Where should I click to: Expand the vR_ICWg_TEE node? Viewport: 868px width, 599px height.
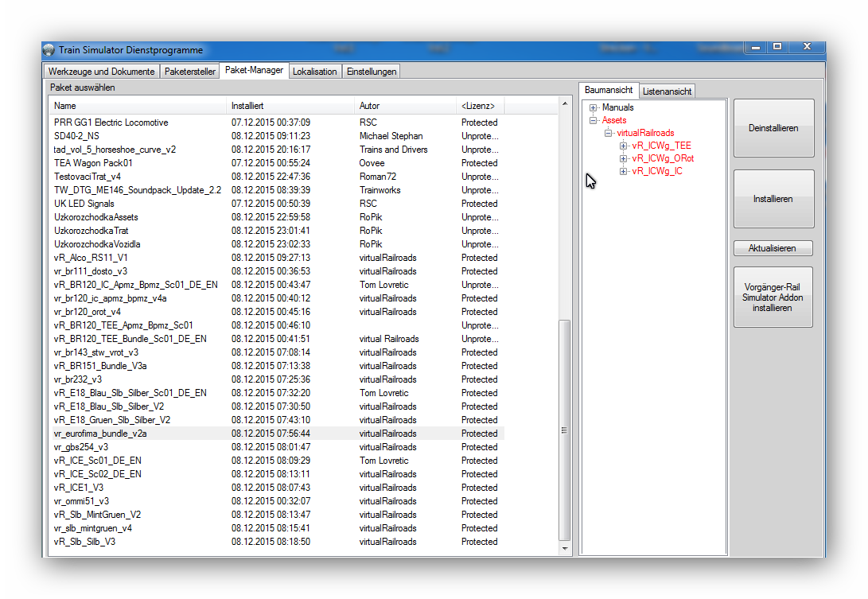[x=623, y=146]
